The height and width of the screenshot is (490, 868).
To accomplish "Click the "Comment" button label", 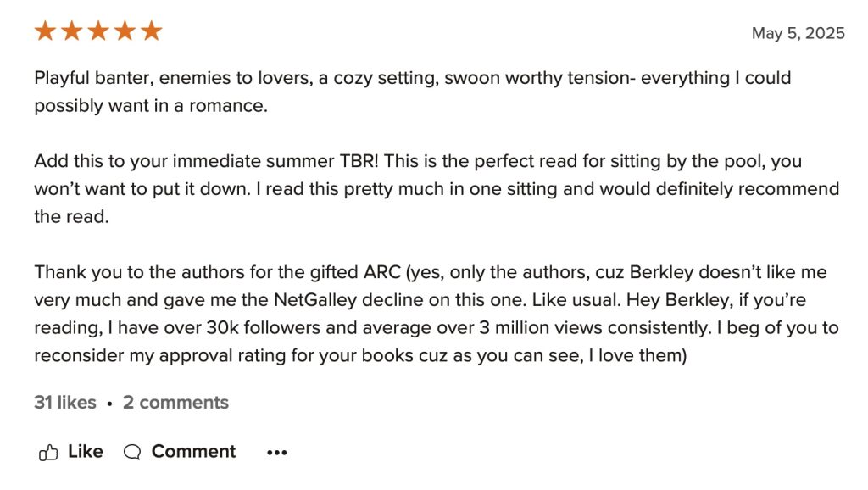I will click(x=193, y=452).
